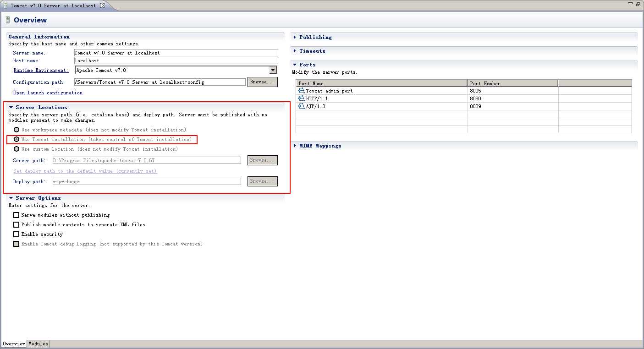Select the Tomcat admin port row
Screen dimensions: 644x349
(464, 91)
